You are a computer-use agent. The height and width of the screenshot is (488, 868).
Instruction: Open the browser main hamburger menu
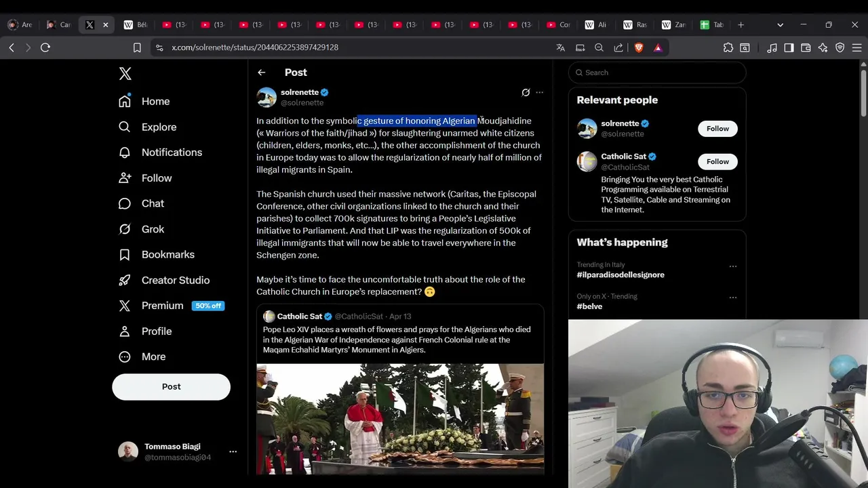click(x=856, y=47)
